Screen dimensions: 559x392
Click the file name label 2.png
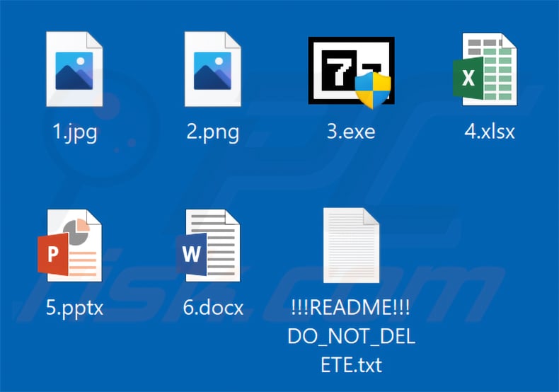[x=213, y=132]
